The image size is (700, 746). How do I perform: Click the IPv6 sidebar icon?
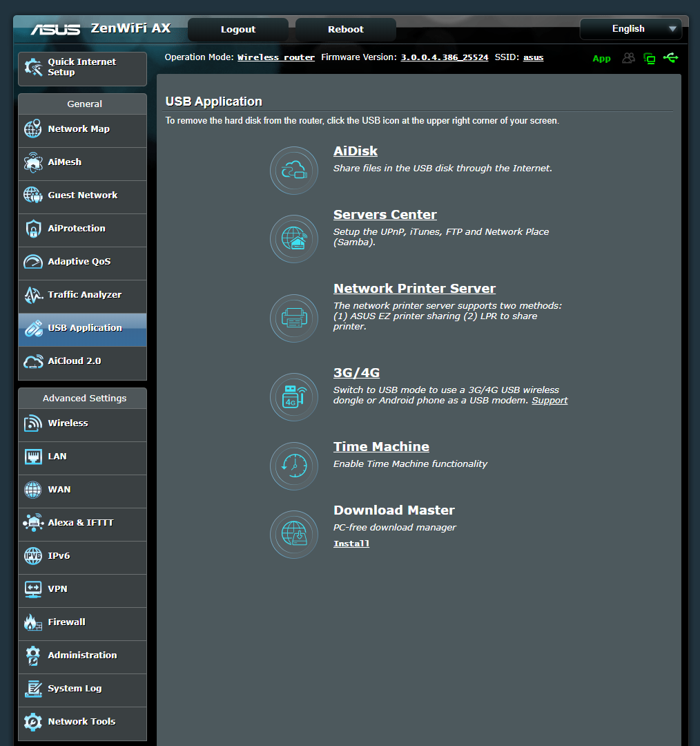33,555
